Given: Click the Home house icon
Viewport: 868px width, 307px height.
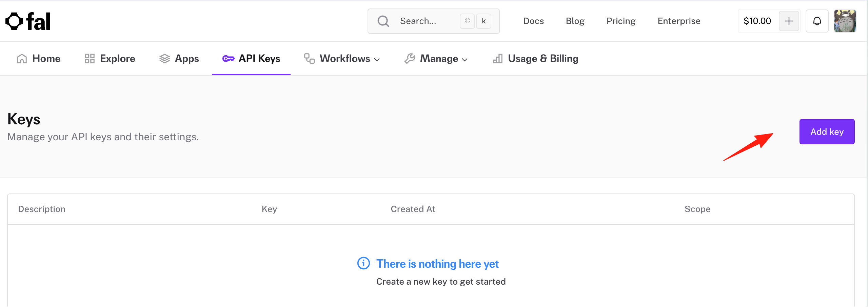Looking at the screenshot, I should (x=22, y=59).
